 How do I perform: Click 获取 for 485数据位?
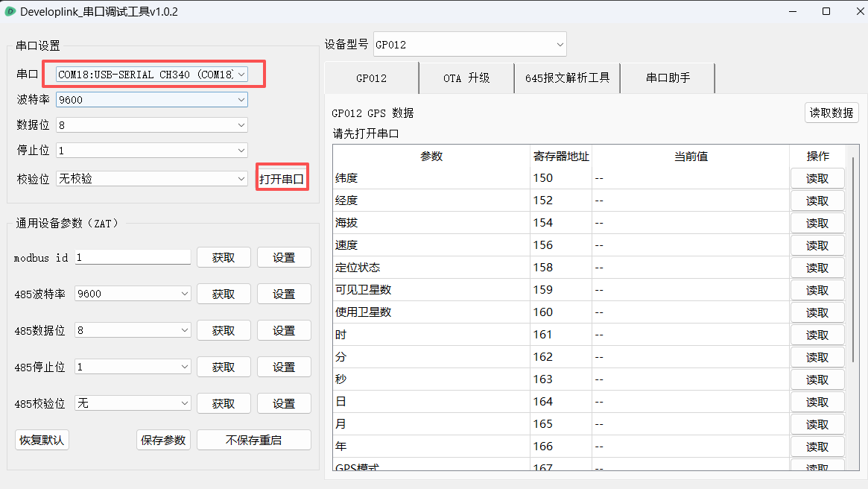(224, 331)
